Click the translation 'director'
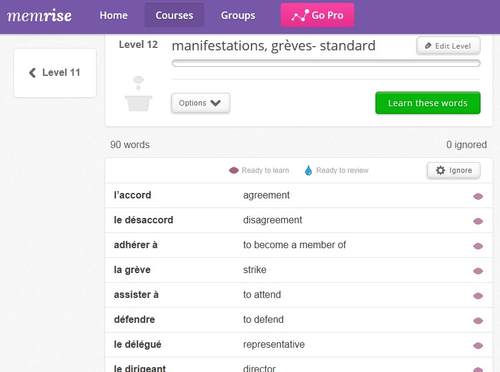Screen dimensions: 500x372 259,368
